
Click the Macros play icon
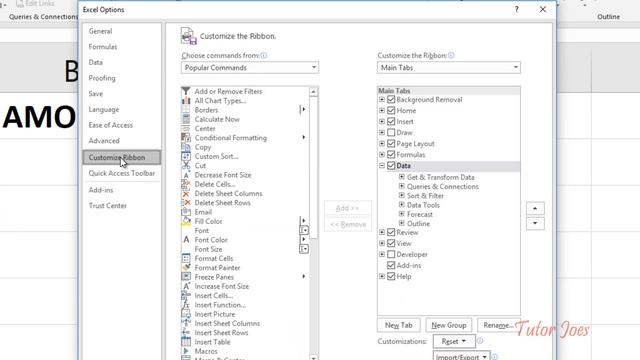[186, 351]
